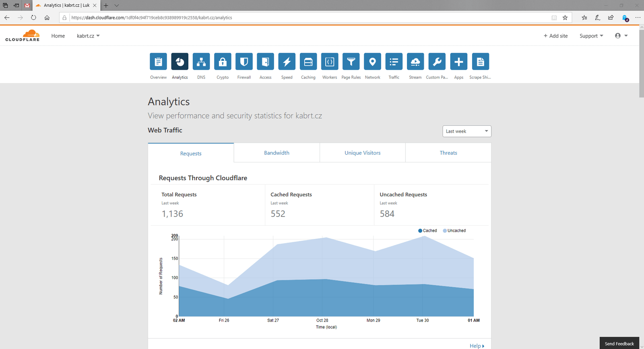Toggle the Uncached series in chart legend
The width and height of the screenshot is (644, 349).
(x=454, y=231)
